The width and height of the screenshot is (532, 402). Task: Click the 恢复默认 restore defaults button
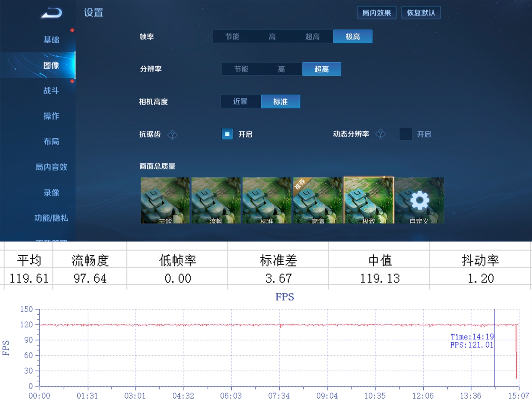pos(421,13)
